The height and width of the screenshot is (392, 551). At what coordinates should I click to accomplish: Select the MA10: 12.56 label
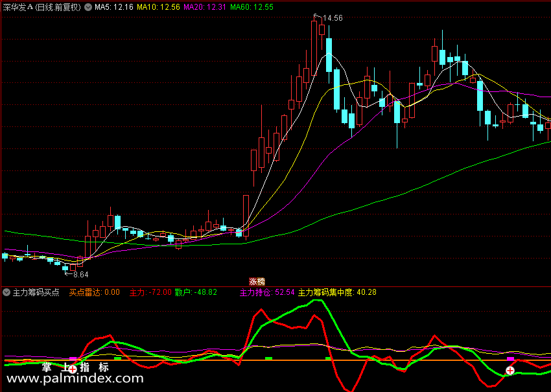[x=158, y=7]
